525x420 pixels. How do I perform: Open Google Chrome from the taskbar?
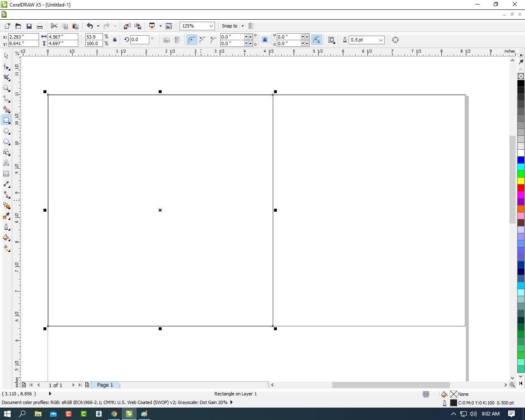[x=114, y=414]
